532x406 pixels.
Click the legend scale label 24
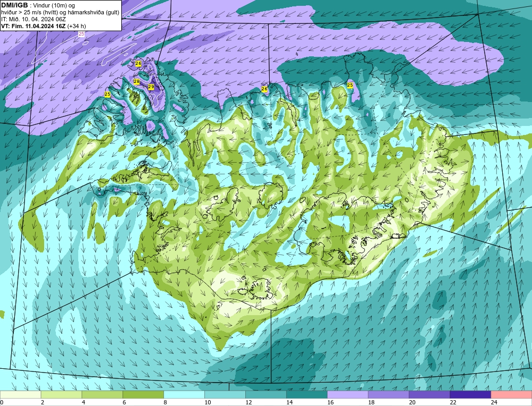pos(494,402)
